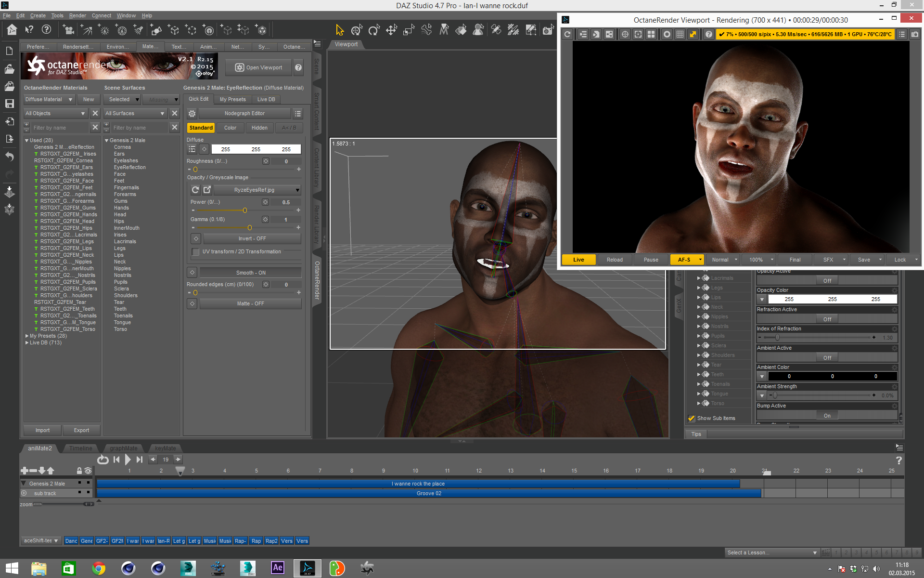Click the Octane viewport restart render icon
This screenshot has height=578, width=924.
[x=567, y=34]
